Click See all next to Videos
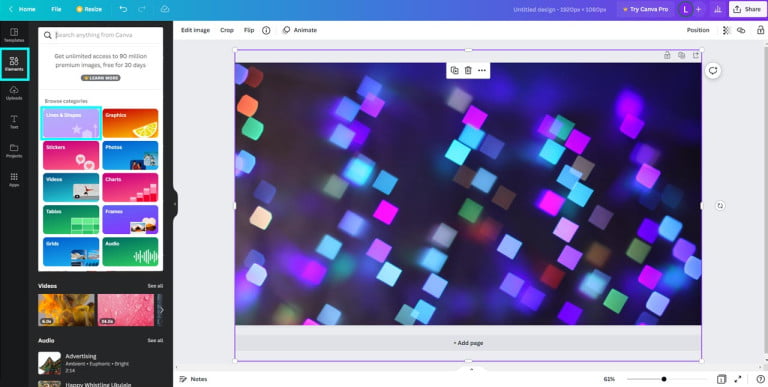The width and height of the screenshot is (768, 387). coord(155,286)
